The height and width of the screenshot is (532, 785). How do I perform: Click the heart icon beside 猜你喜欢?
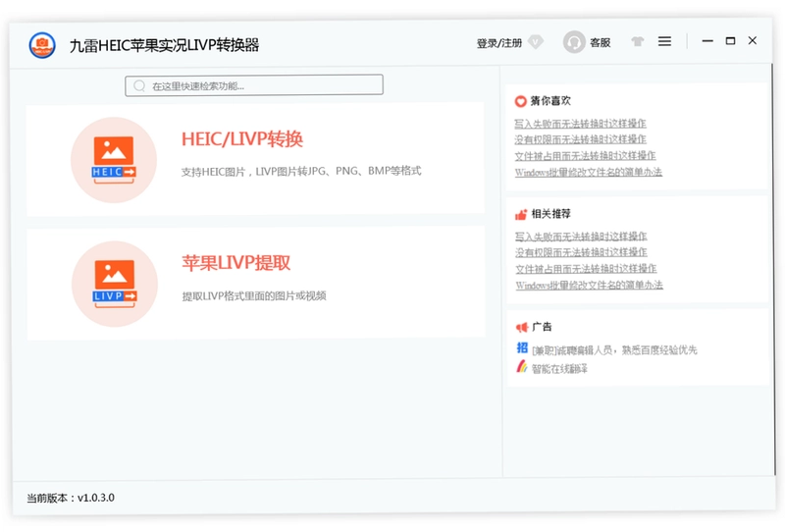click(521, 101)
